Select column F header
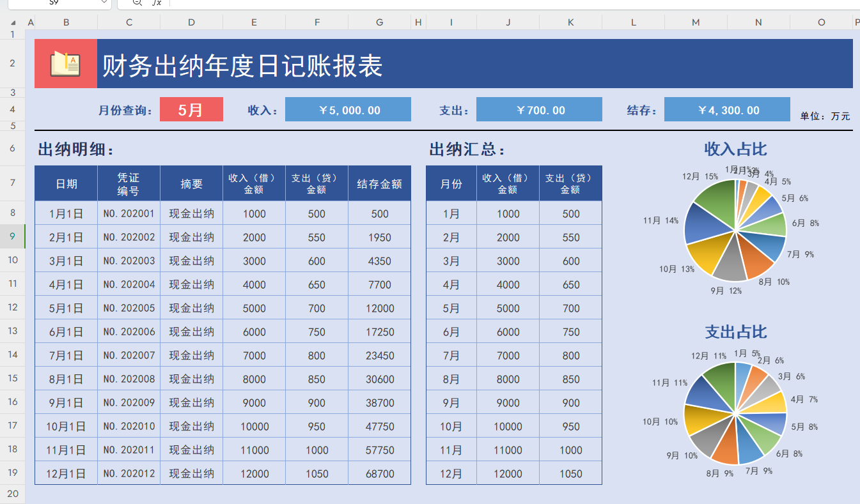 point(317,22)
